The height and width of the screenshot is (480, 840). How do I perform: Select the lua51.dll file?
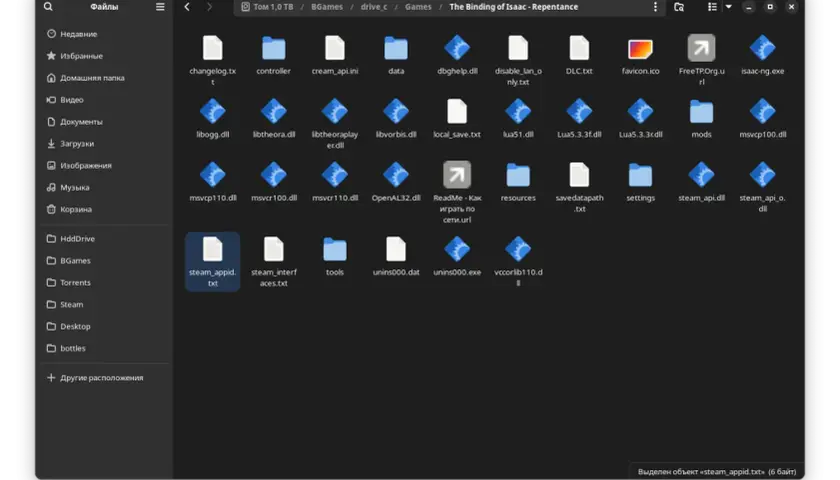[518, 118]
